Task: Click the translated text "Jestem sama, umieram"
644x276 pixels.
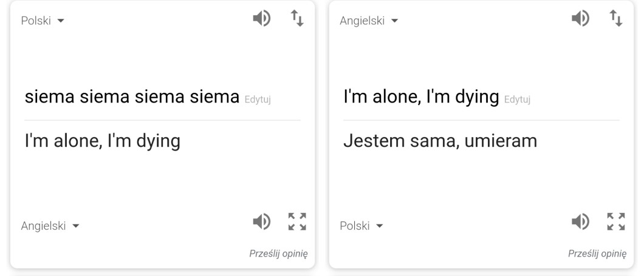Action: tap(440, 141)
